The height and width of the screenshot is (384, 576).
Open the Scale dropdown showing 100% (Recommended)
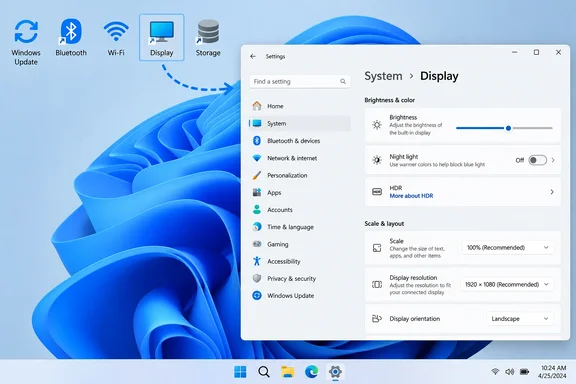coord(507,248)
